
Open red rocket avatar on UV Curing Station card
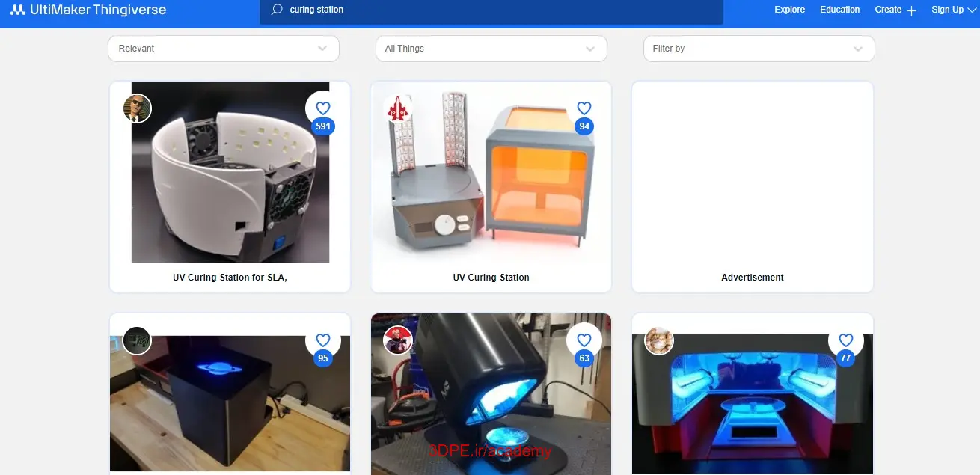[x=398, y=108]
